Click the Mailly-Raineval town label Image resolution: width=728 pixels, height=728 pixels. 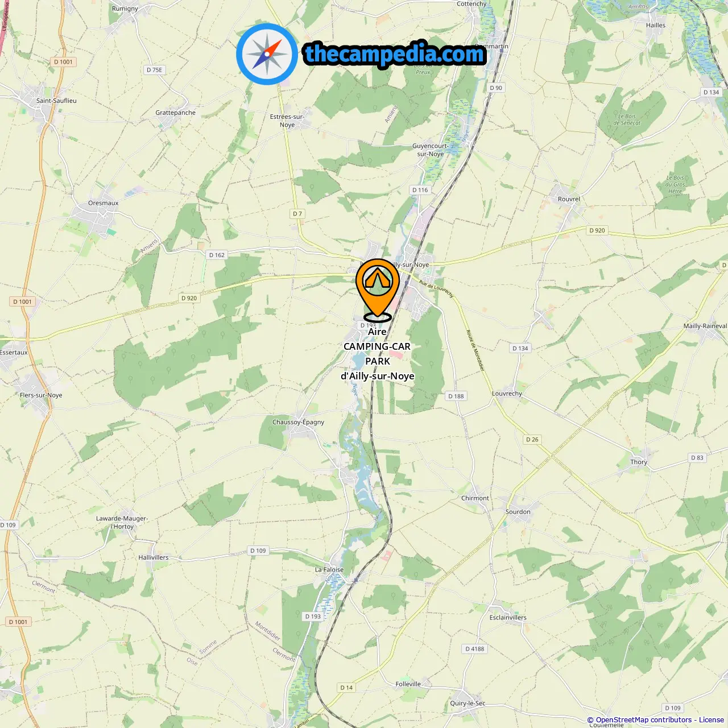click(x=705, y=326)
